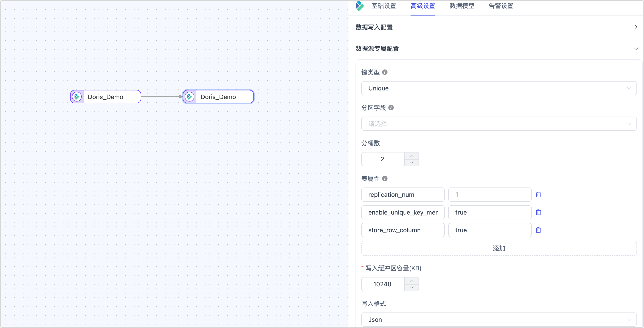Click the info icon beside 表属性
This screenshot has height=328, width=644.
(x=385, y=178)
